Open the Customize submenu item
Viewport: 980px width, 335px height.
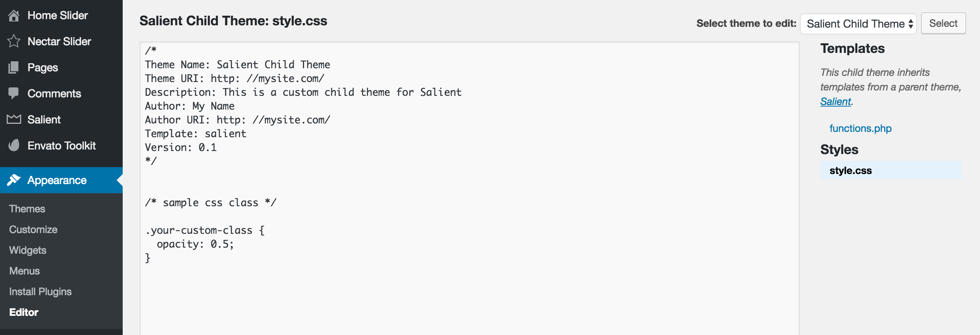[33, 230]
